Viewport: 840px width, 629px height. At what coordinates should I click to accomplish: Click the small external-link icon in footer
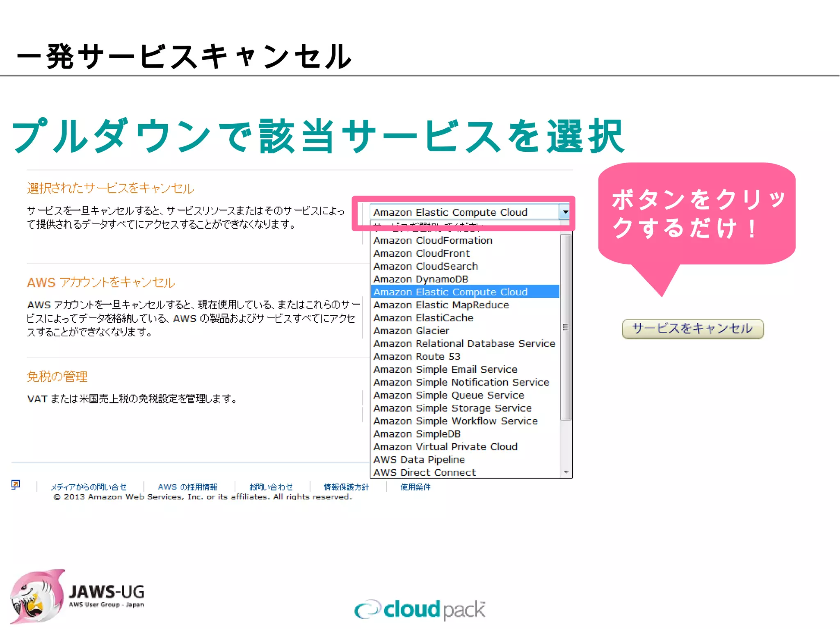click(x=16, y=485)
